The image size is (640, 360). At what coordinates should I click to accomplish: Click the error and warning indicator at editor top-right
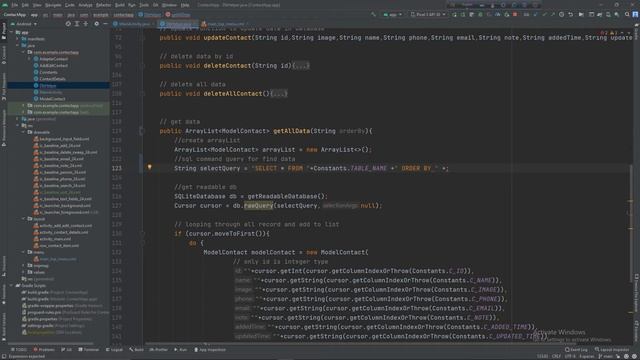pyautogui.click(x=609, y=32)
